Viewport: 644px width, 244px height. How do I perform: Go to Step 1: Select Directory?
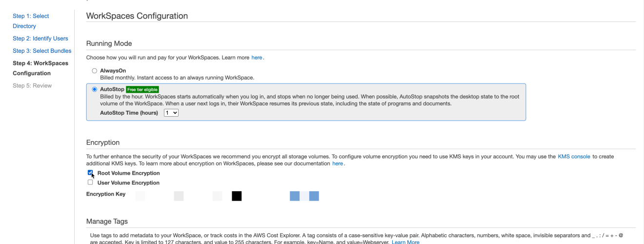point(31,21)
